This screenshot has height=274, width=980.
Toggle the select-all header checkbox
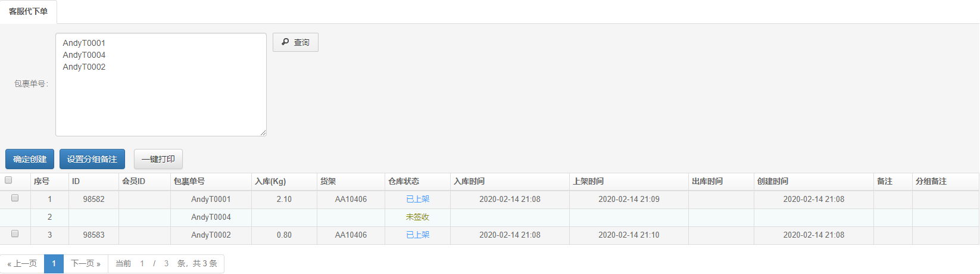(8, 180)
